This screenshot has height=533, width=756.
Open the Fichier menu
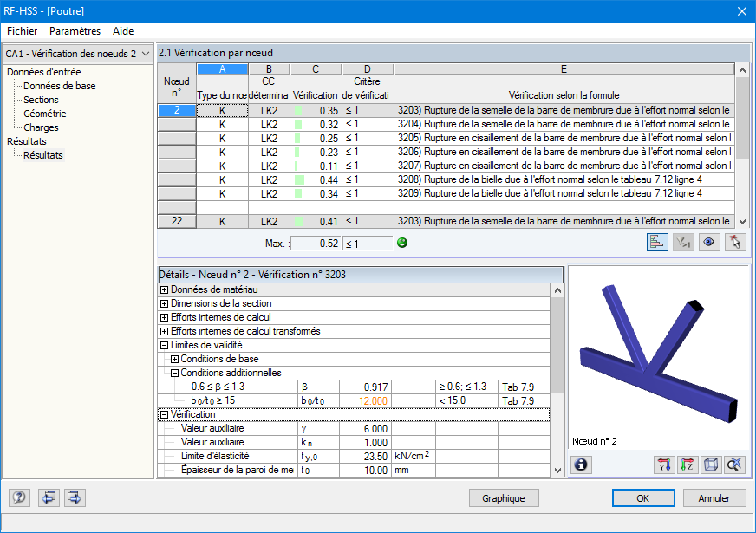point(23,31)
